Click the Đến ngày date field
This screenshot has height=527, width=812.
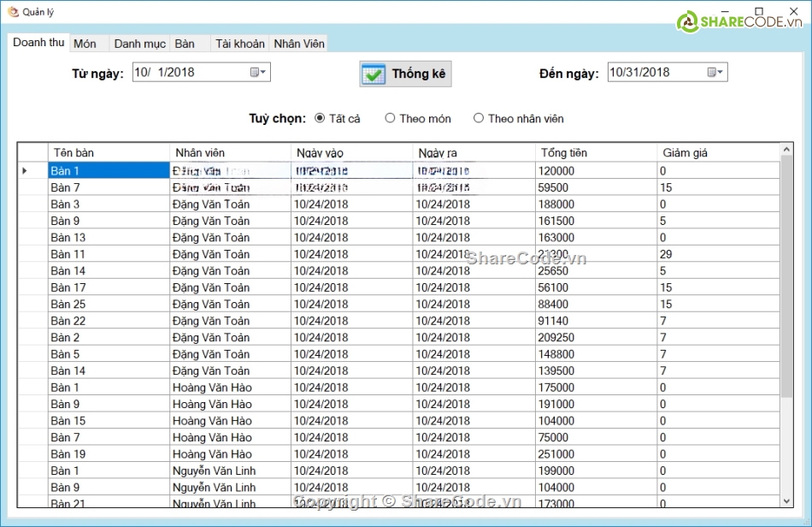click(667, 72)
